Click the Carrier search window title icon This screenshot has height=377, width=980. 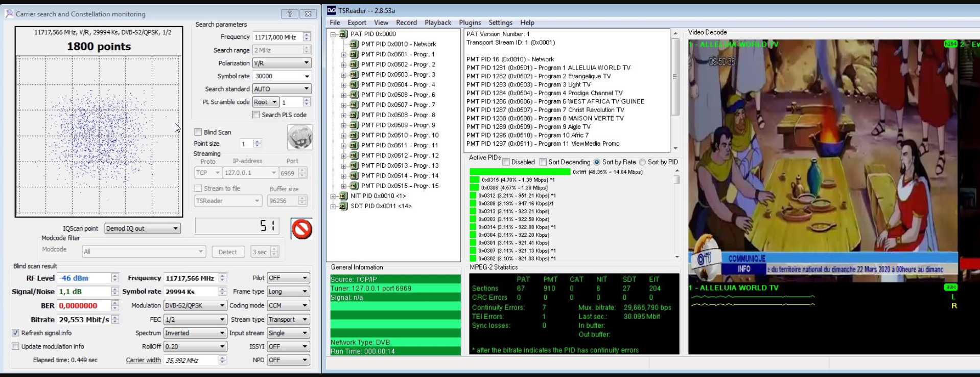coord(9,14)
